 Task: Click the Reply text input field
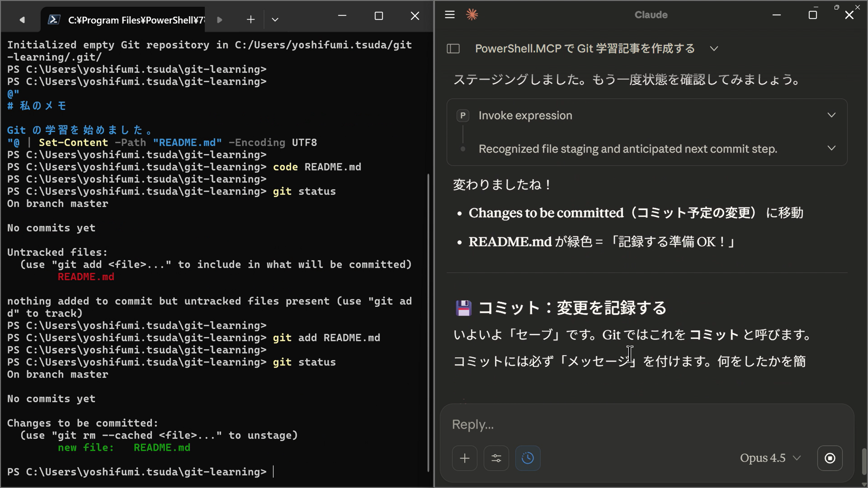click(640, 424)
